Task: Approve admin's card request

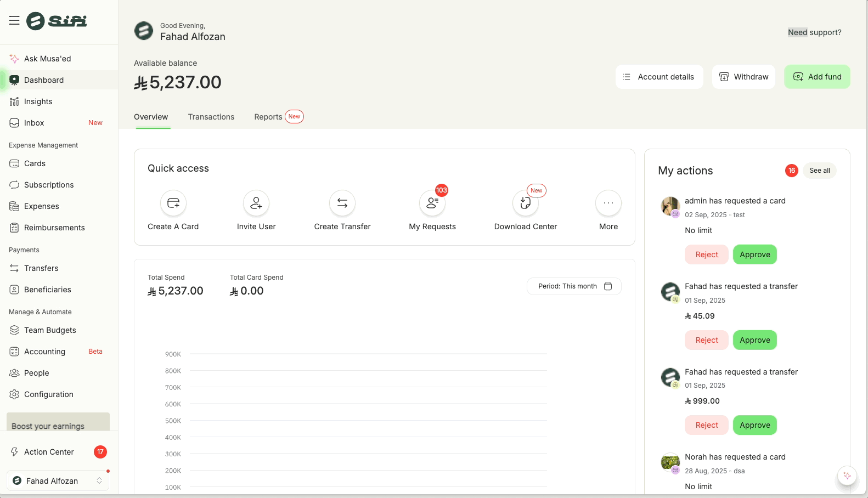Action: [754, 254]
